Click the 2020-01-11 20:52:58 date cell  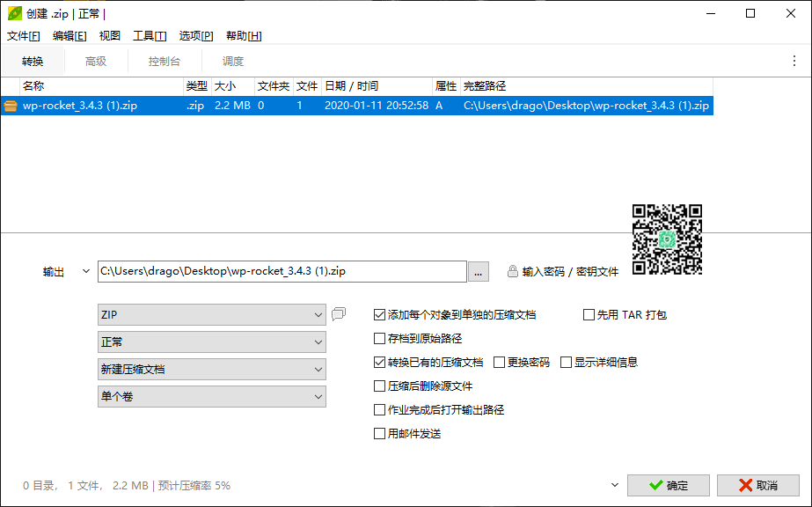(x=377, y=106)
